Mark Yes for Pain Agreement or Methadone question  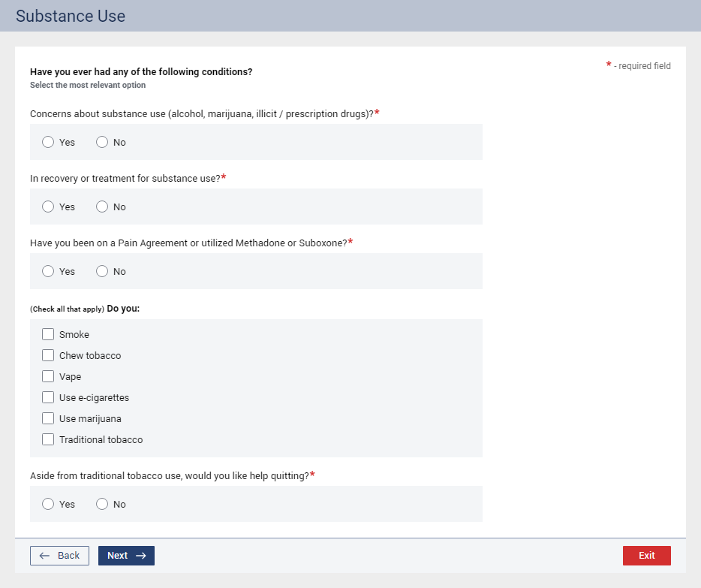pos(48,271)
